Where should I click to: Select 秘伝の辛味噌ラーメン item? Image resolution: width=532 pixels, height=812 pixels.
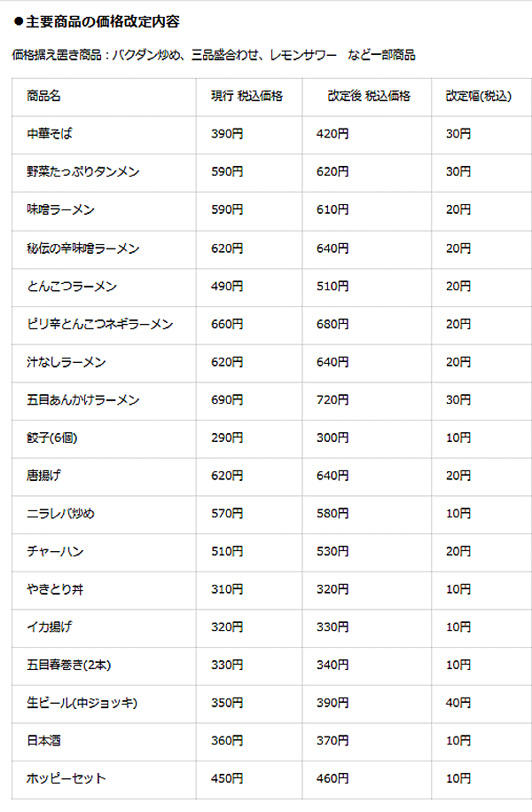[83, 248]
